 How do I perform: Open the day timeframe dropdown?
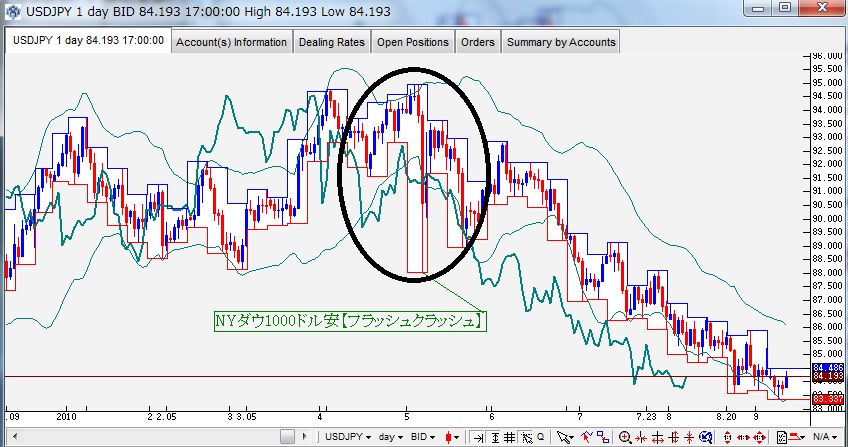coord(390,437)
